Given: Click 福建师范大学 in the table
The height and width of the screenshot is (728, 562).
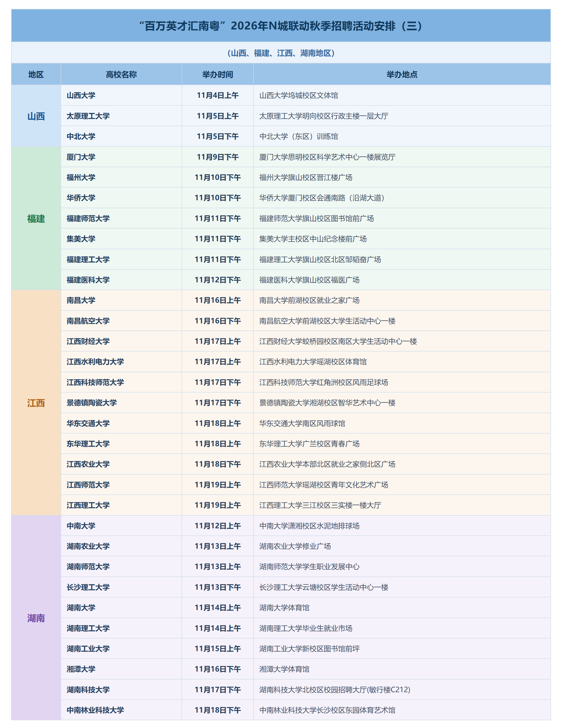Looking at the screenshot, I should tap(88, 218).
